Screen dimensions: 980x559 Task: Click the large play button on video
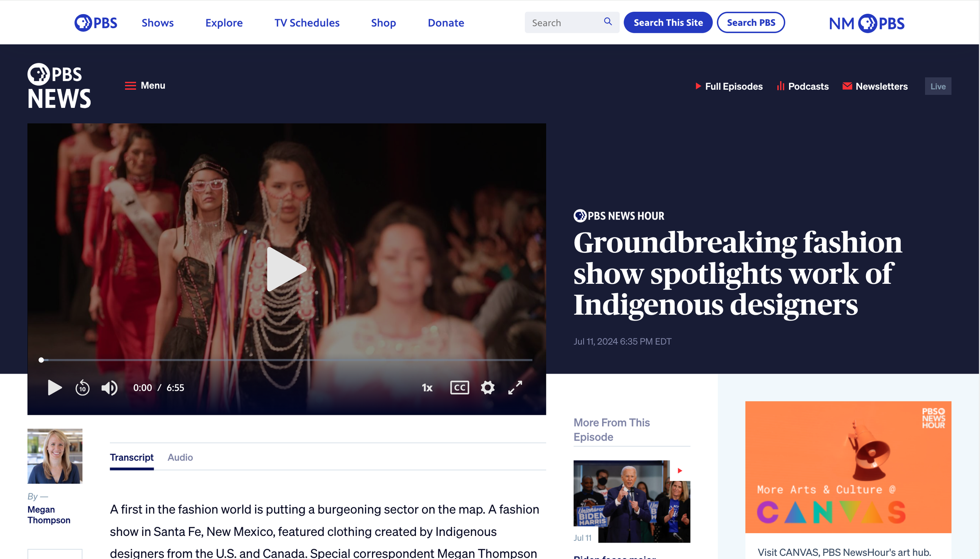pyautogui.click(x=286, y=269)
